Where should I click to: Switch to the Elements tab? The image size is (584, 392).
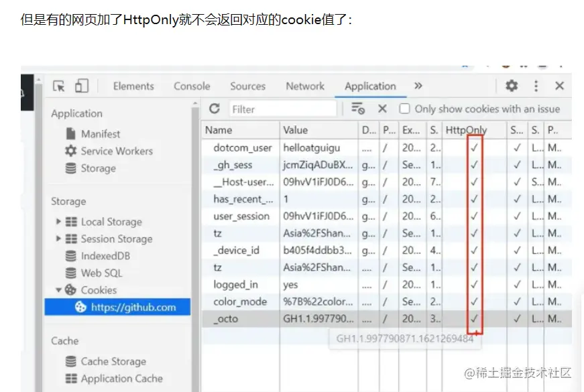point(133,86)
